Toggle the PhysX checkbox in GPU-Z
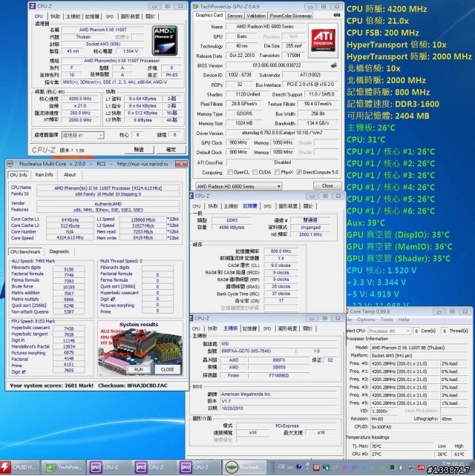The height and width of the screenshot is (476, 475). [x=277, y=172]
